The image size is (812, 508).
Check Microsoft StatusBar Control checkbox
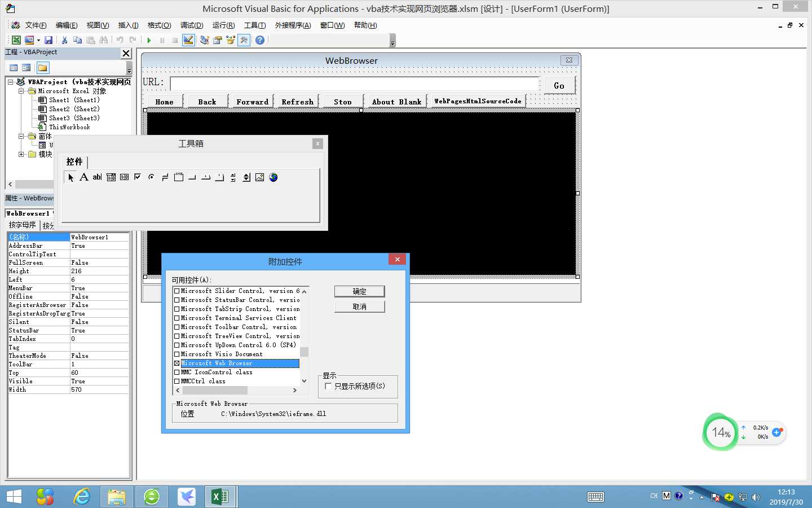(177, 300)
